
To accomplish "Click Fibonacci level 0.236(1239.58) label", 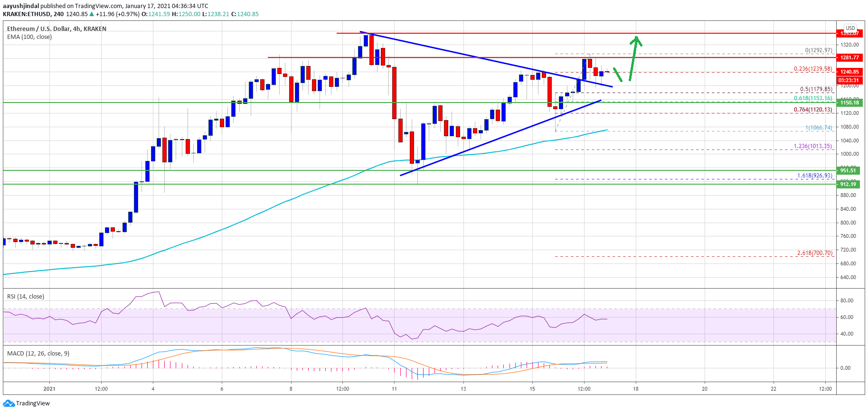I will [813, 69].
